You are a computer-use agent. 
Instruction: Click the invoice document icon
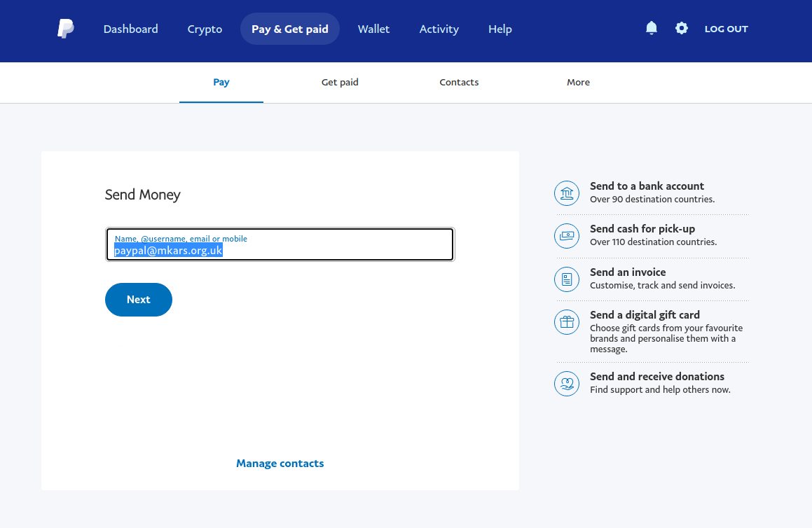tap(567, 279)
